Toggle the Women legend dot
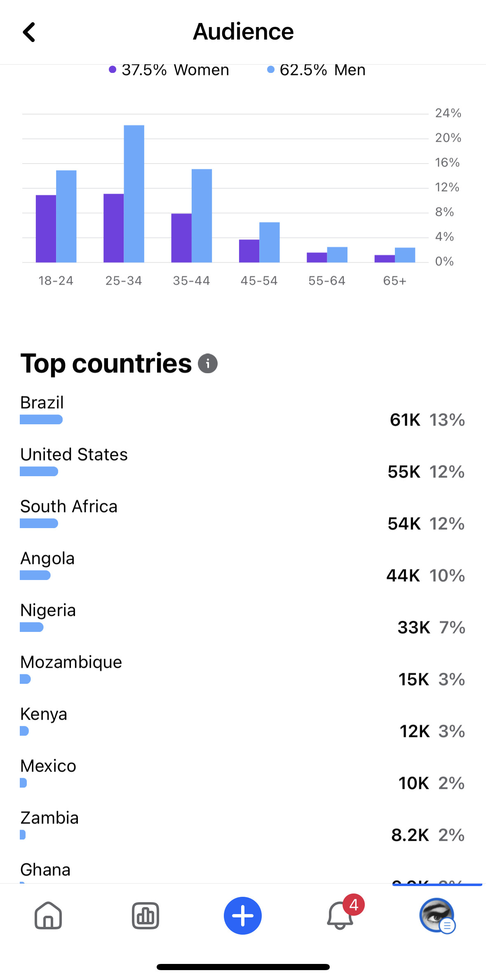Screen dimensions: 486x980 (113, 70)
